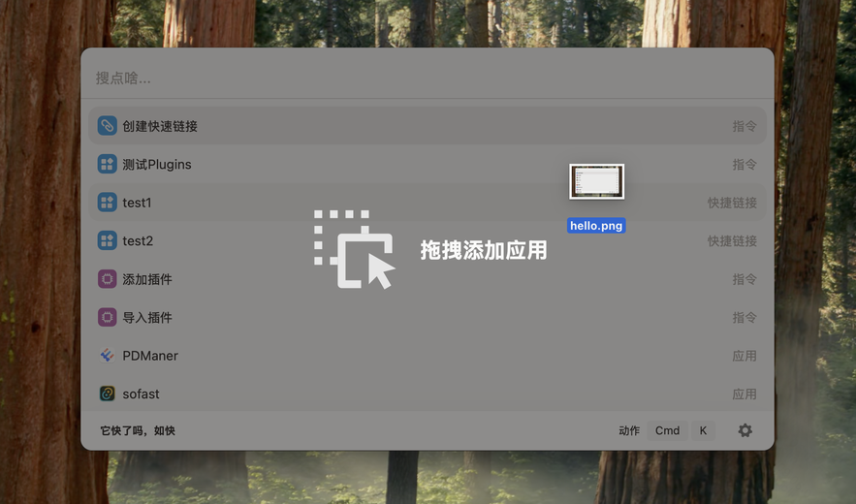Open the 动作 actions menu
Image resolution: width=856 pixels, height=504 pixels.
click(x=629, y=431)
